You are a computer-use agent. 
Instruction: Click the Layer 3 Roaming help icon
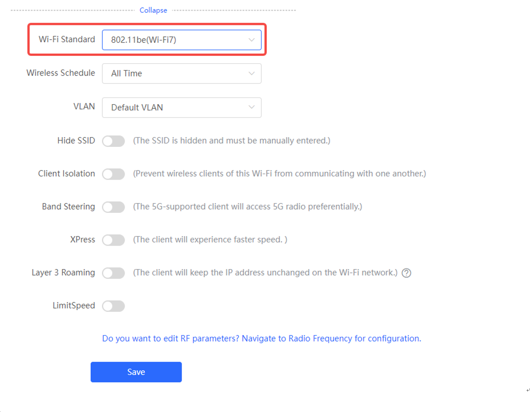(406, 273)
